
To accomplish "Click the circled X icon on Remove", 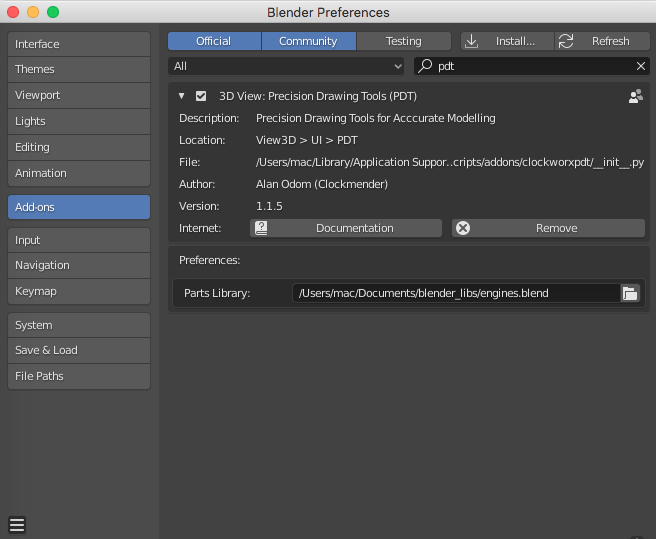I will 463,228.
